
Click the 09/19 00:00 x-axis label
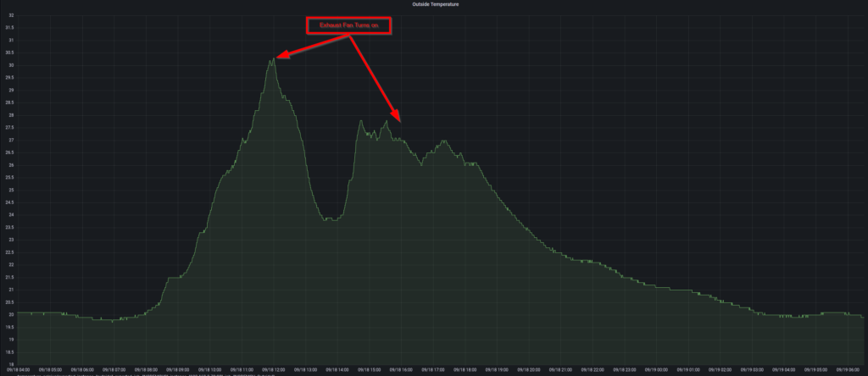[x=656, y=369]
